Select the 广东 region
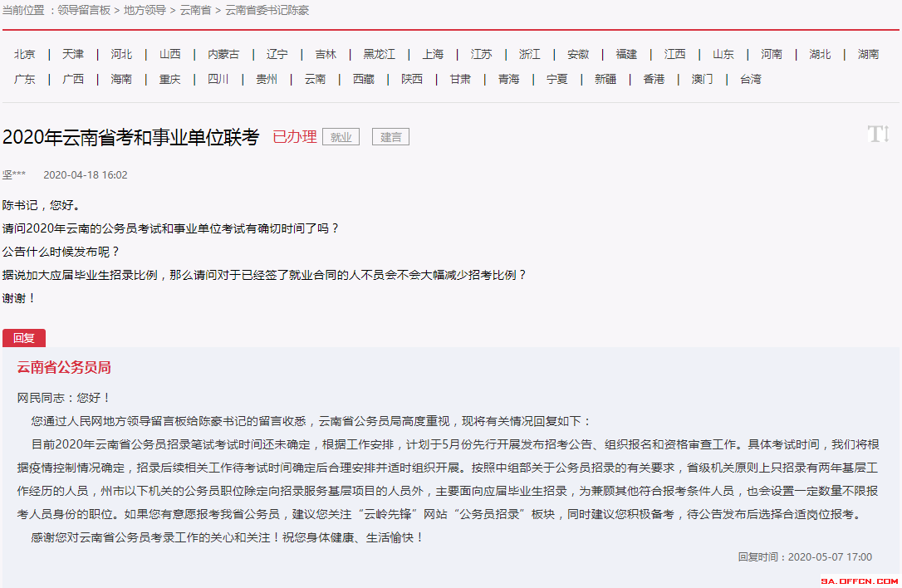 [x=25, y=79]
